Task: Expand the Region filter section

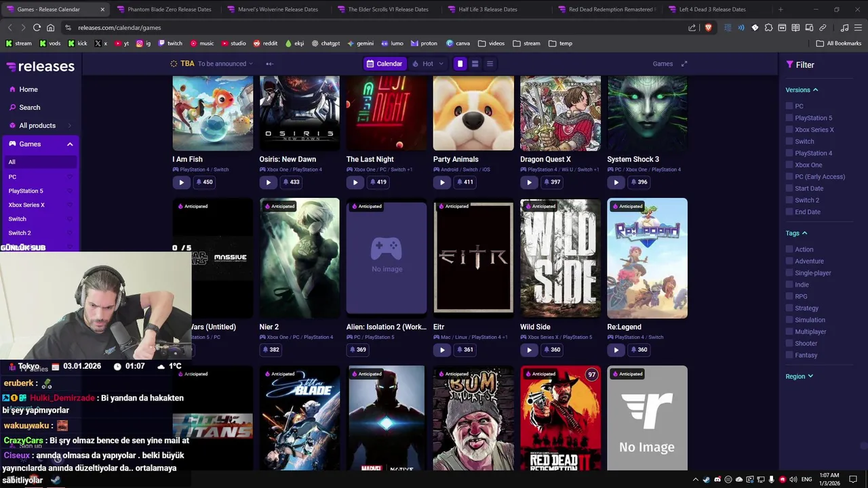Action: click(x=800, y=376)
